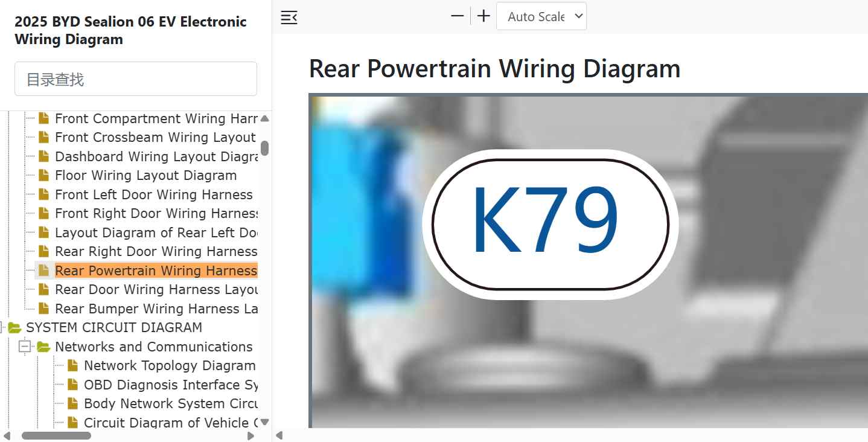
Task: Click the Rear Bumper Wiring Harness document icon
Action: 43,309
